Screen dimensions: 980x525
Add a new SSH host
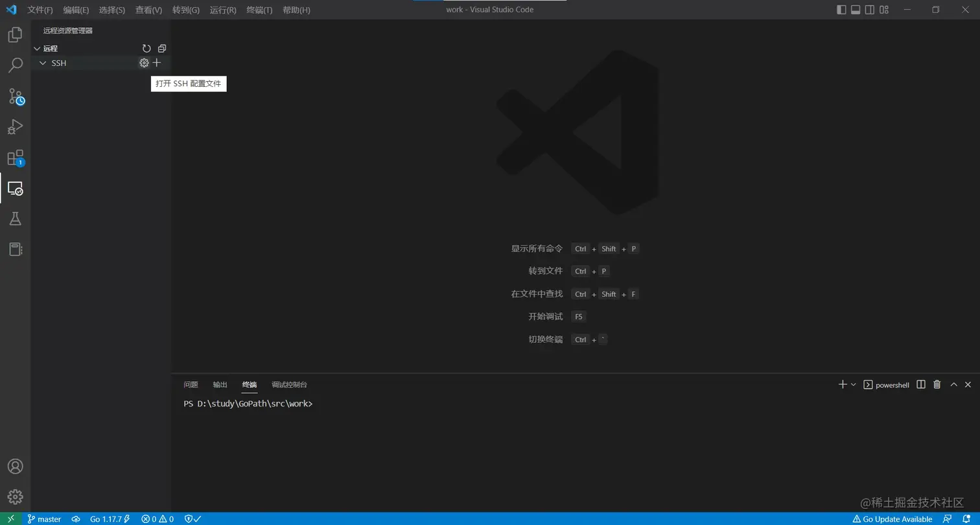click(157, 63)
